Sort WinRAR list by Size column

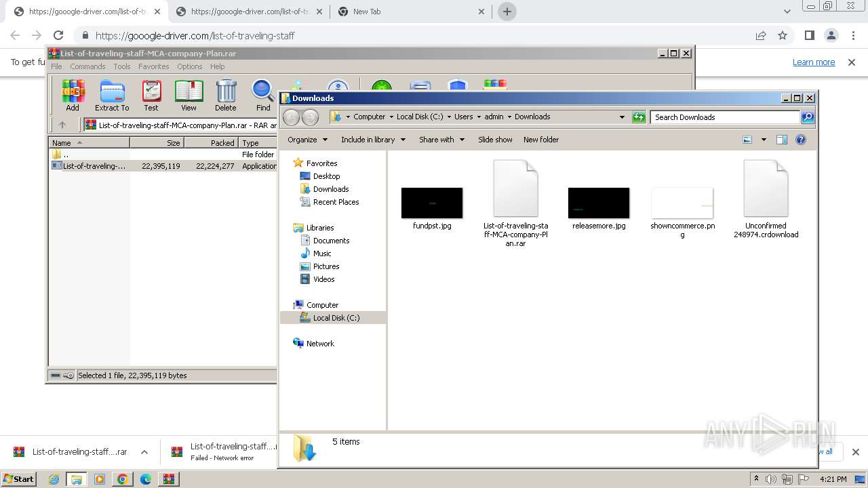pos(157,143)
